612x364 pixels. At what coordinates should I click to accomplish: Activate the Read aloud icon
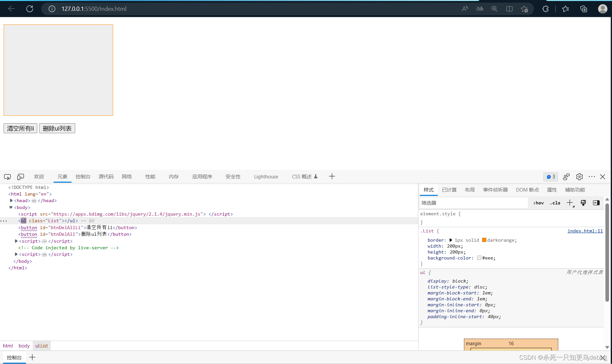465,9
